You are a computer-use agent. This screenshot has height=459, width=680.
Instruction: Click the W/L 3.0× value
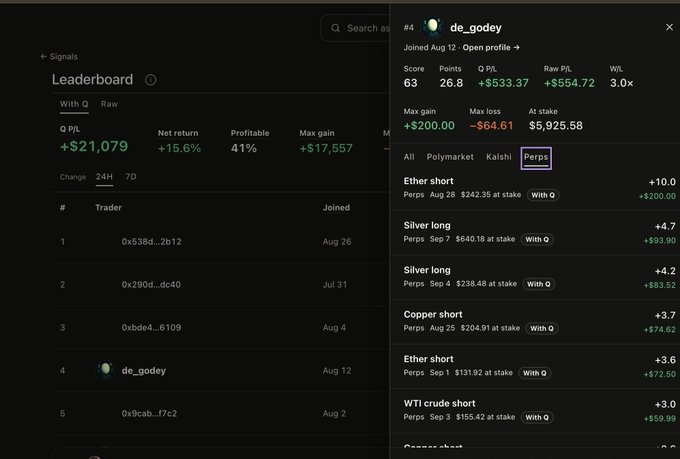coord(621,83)
